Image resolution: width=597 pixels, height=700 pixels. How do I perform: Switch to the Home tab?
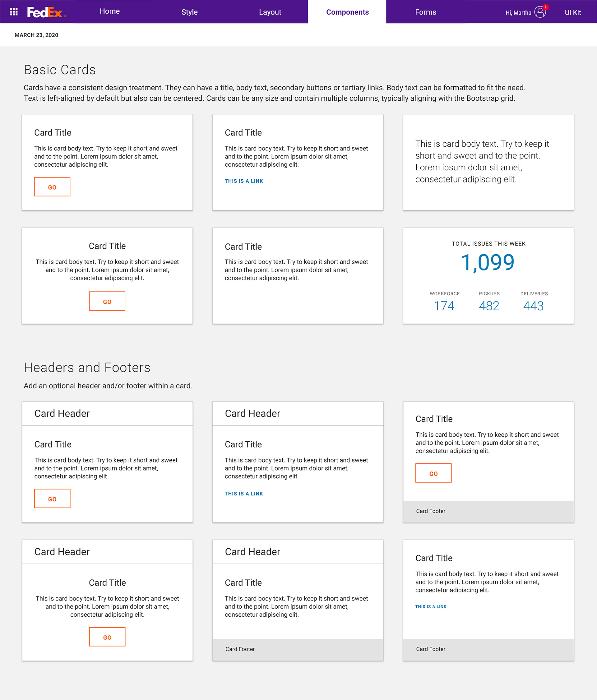pyautogui.click(x=110, y=12)
